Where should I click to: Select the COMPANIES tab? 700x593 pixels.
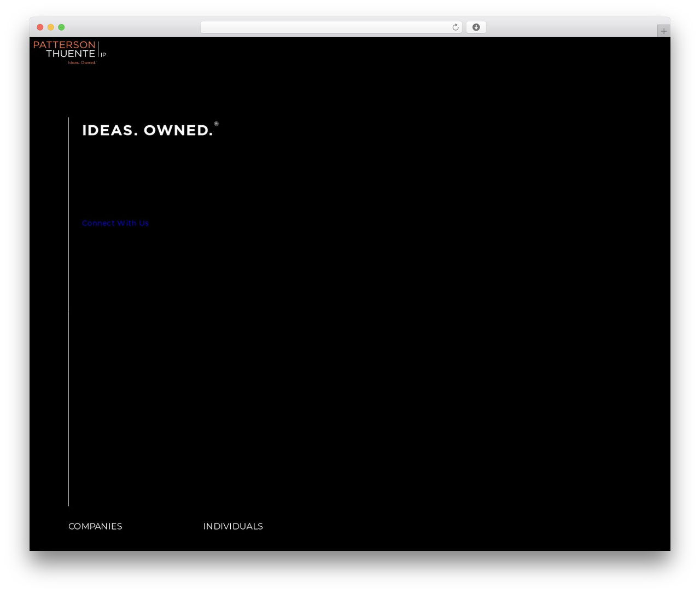[95, 526]
